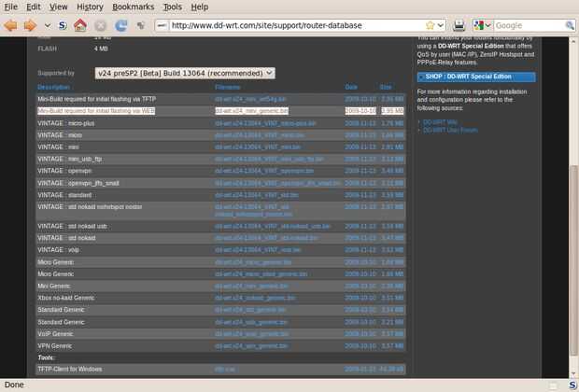
Task: Sort by the Date column header
Action: (351, 87)
